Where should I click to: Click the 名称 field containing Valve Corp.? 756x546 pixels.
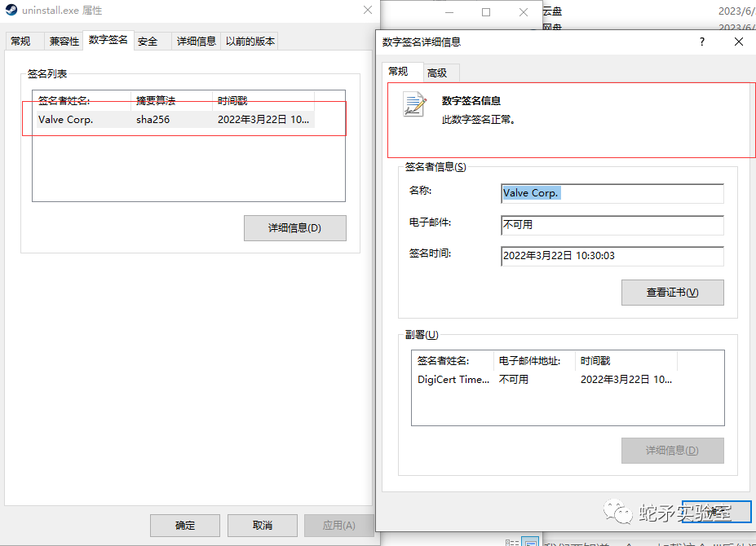coord(612,193)
